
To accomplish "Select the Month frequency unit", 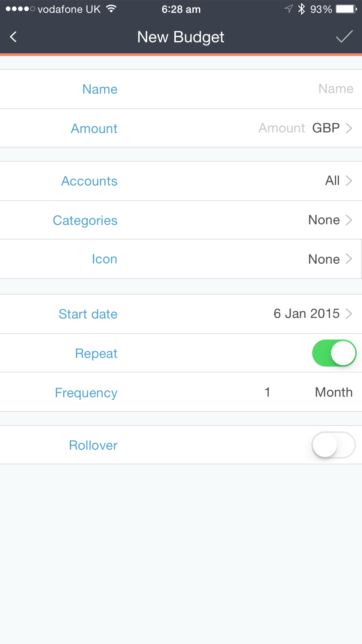I will [333, 392].
